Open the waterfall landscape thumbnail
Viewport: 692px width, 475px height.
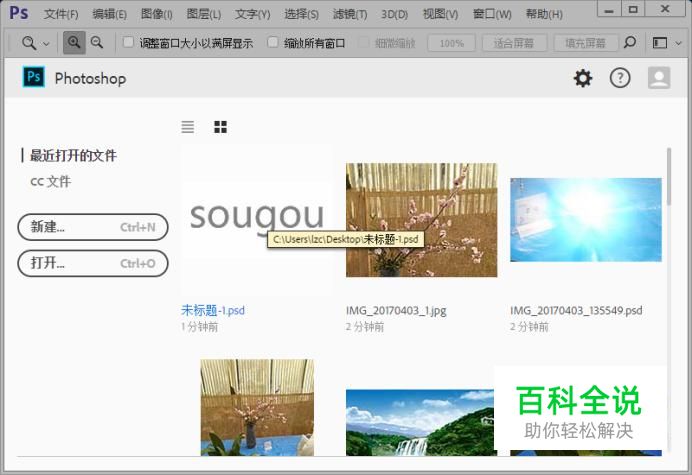click(x=420, y=422)
